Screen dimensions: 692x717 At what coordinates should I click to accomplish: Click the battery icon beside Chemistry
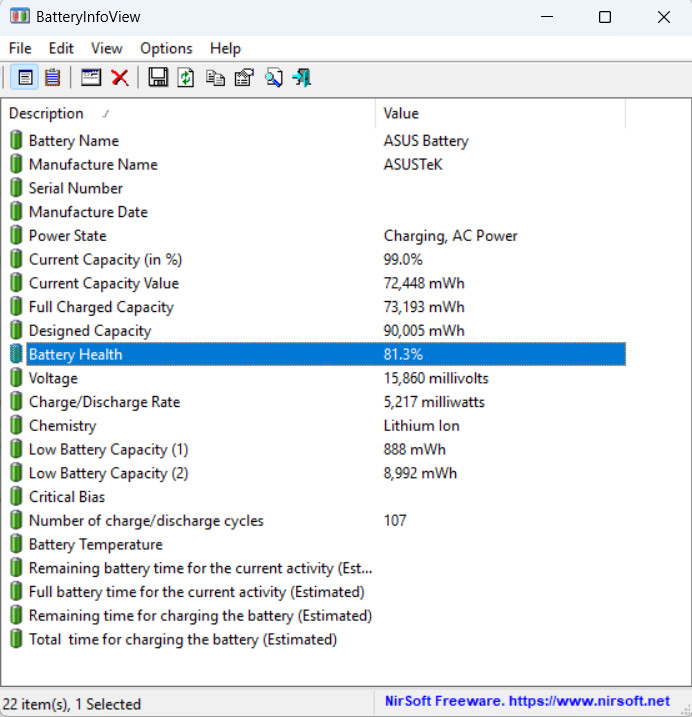click(16, 426)
